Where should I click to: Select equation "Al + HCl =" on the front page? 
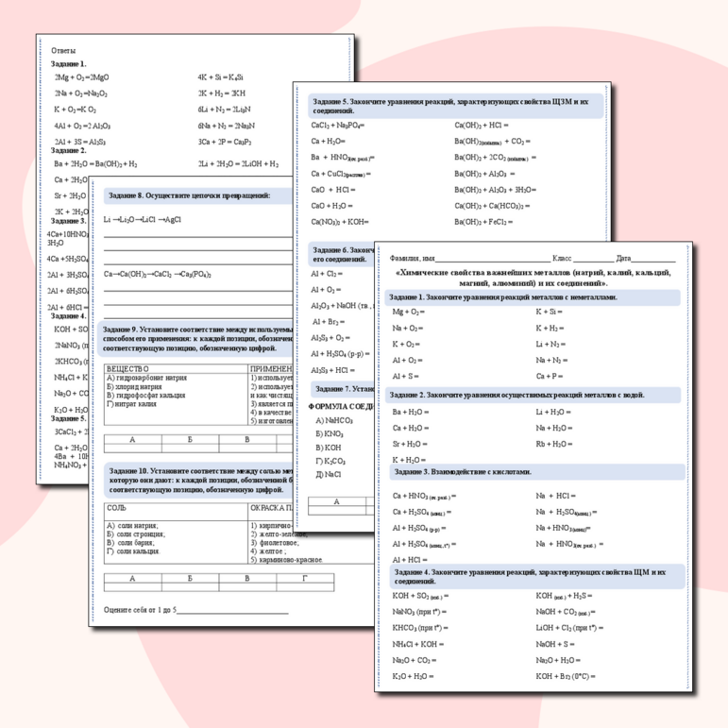point(410,560)
